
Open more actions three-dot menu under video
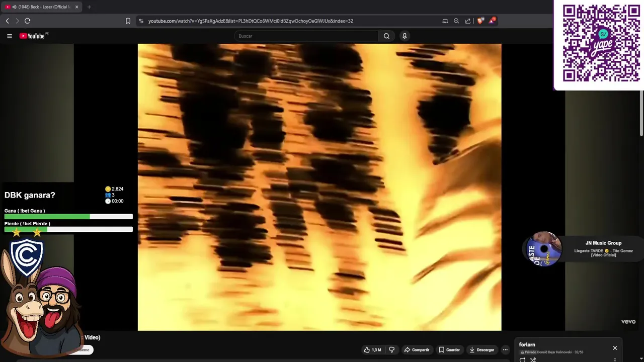505,350
